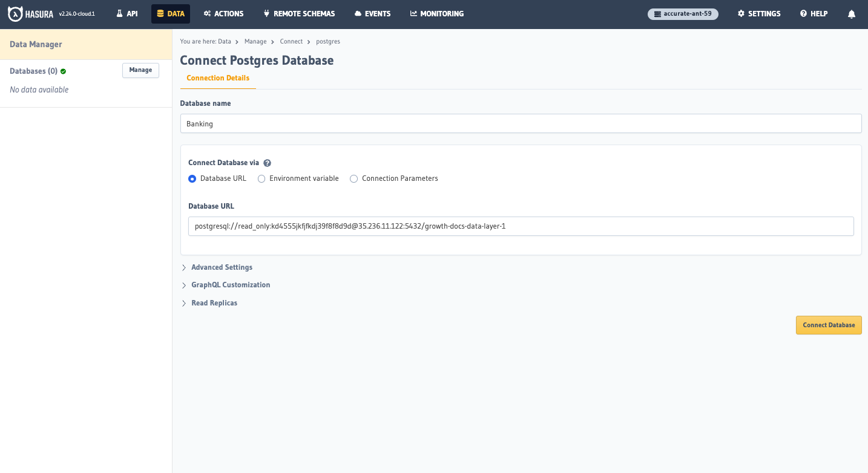Viewport: 868px width, 473px height.
Task: Click the help tooltip beside Connect Database via
Action: click(x=267, y=162)
